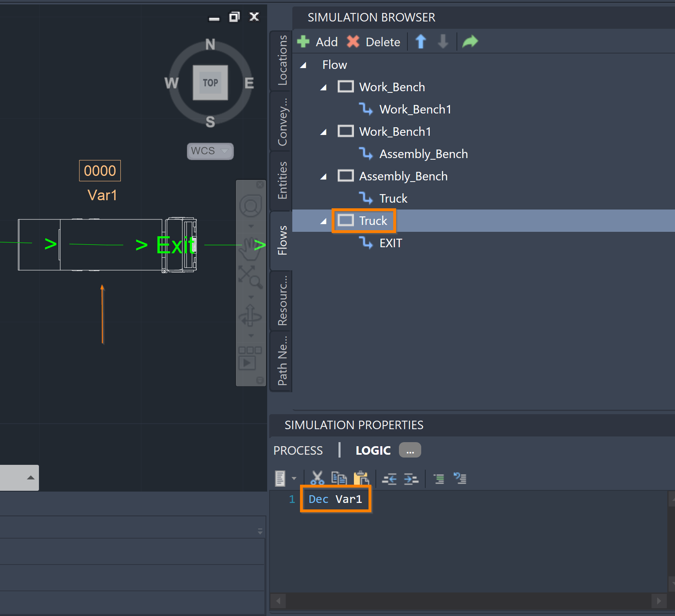Image resolution: width=675 pixels, height=616 pixels.
Task: Click S on the compass
Action: click(210, 122)
